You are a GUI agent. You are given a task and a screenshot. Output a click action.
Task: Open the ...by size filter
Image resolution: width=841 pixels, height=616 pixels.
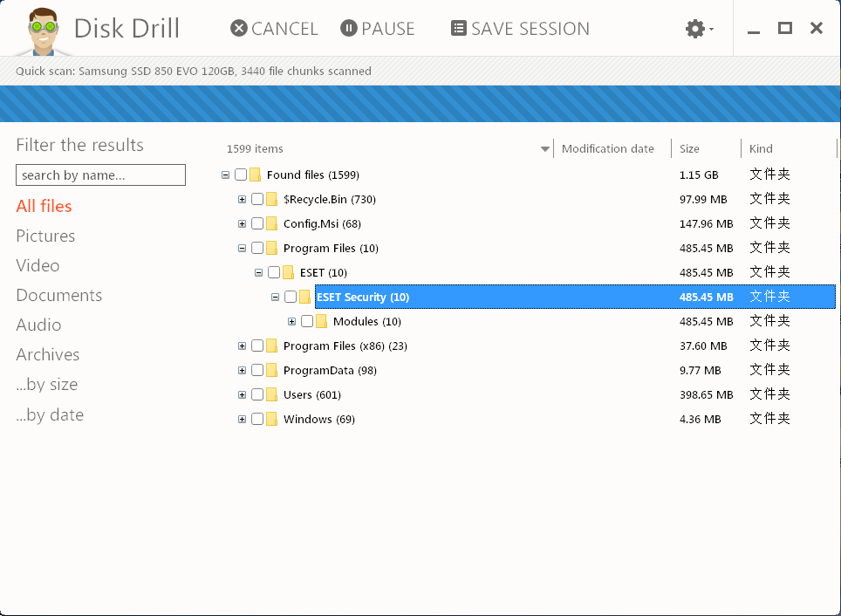coord(46,384)
